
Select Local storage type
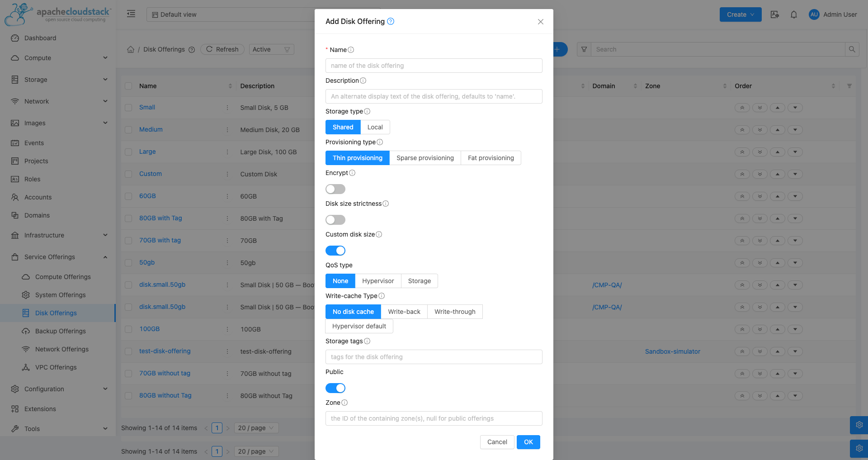pyautogui.click(x=375, y=127)
